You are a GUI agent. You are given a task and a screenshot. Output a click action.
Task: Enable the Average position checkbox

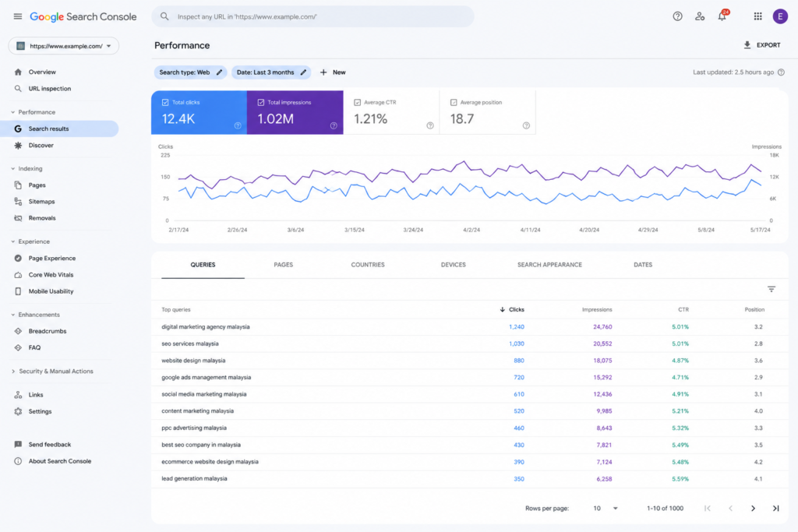click(454, 102)
